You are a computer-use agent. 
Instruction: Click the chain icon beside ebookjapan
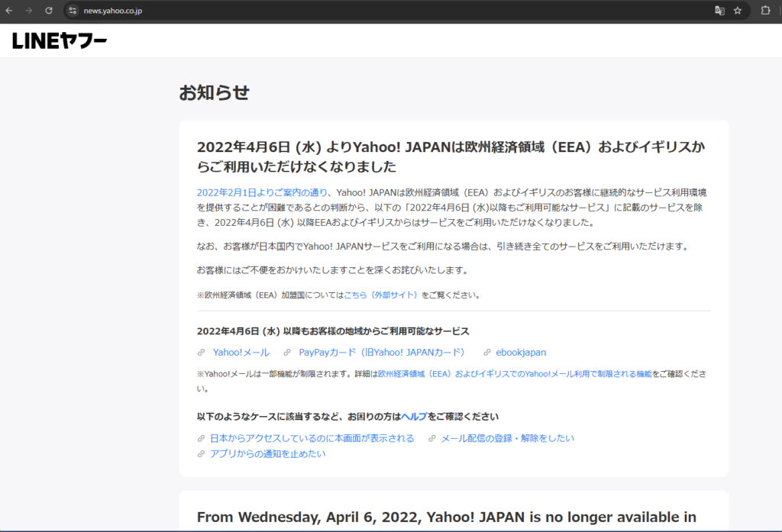point(486,353)
